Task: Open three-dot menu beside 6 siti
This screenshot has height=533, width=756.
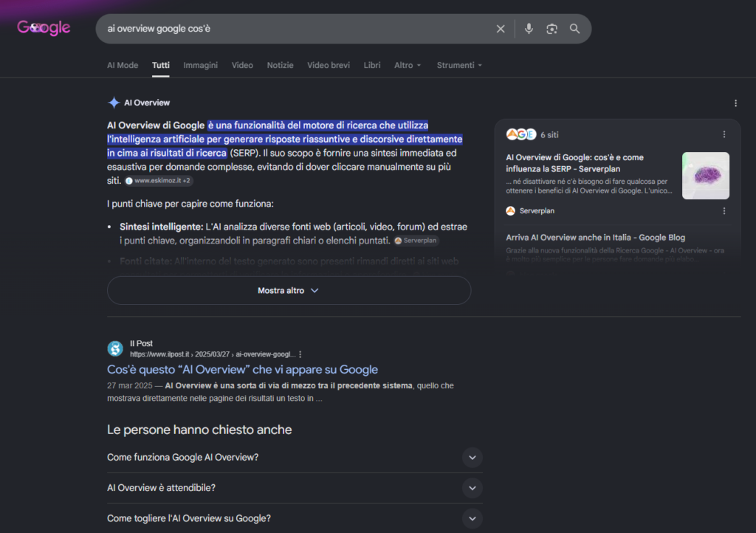Action: (724, 134)
